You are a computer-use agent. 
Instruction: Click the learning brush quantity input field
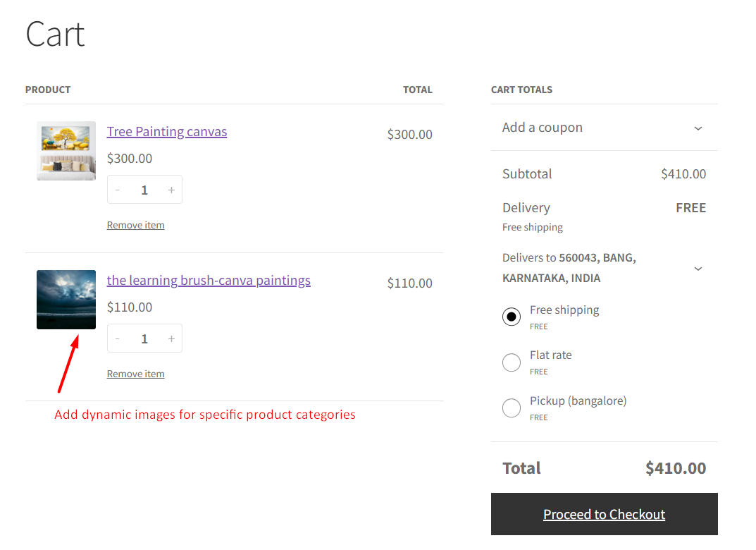(144, 338)
